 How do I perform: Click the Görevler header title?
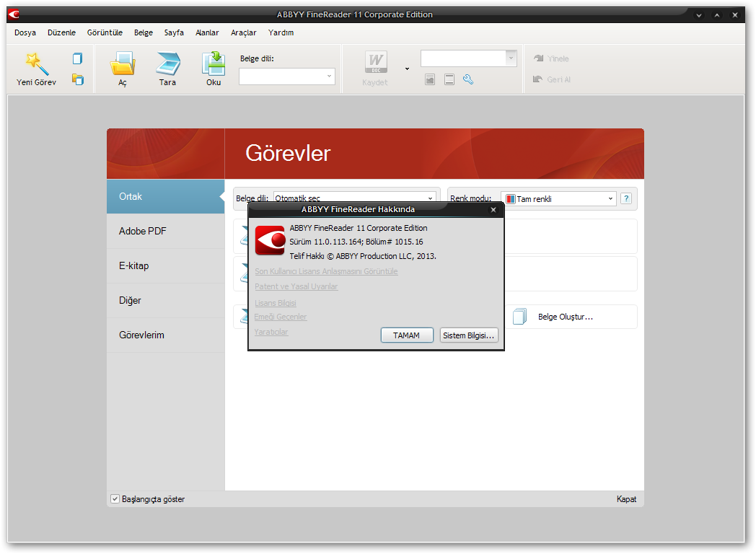tap(288, 154)
